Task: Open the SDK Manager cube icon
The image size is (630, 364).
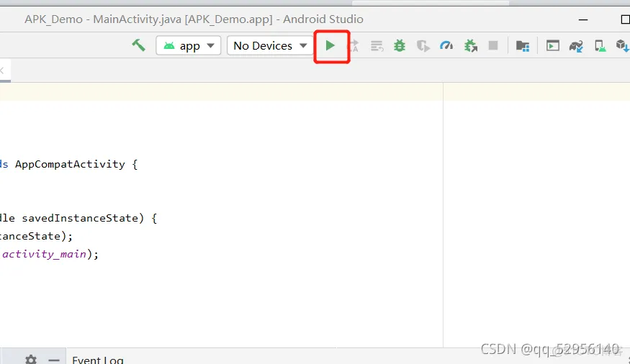Action: 622,46
